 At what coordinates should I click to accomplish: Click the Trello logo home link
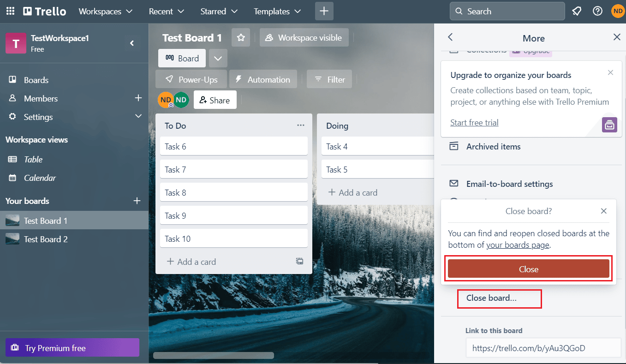pyautogui.click(x=45, y=11)
